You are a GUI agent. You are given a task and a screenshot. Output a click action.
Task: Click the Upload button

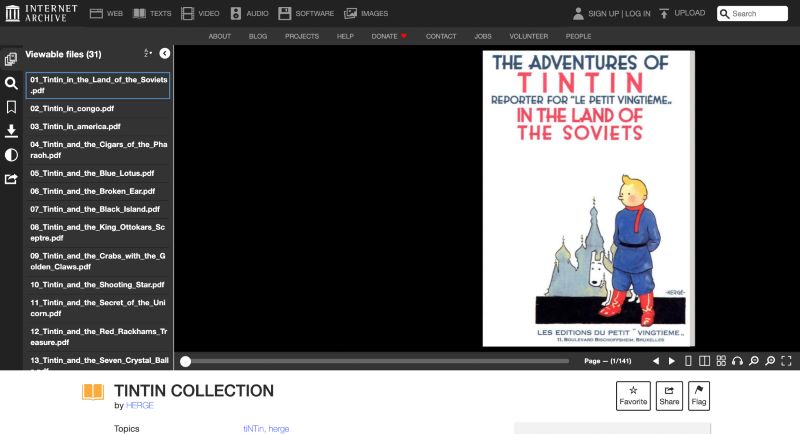682,13
